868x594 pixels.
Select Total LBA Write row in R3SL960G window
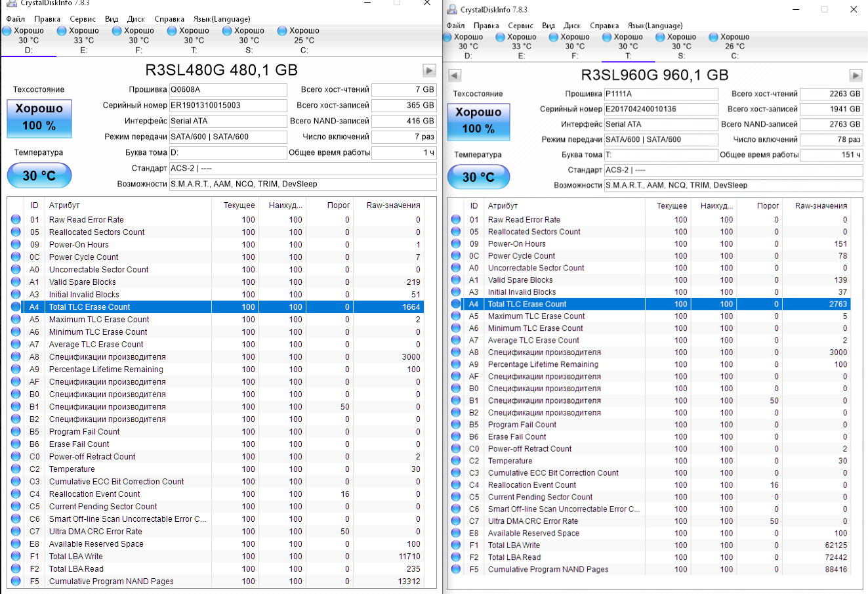(x=650, y=545)
